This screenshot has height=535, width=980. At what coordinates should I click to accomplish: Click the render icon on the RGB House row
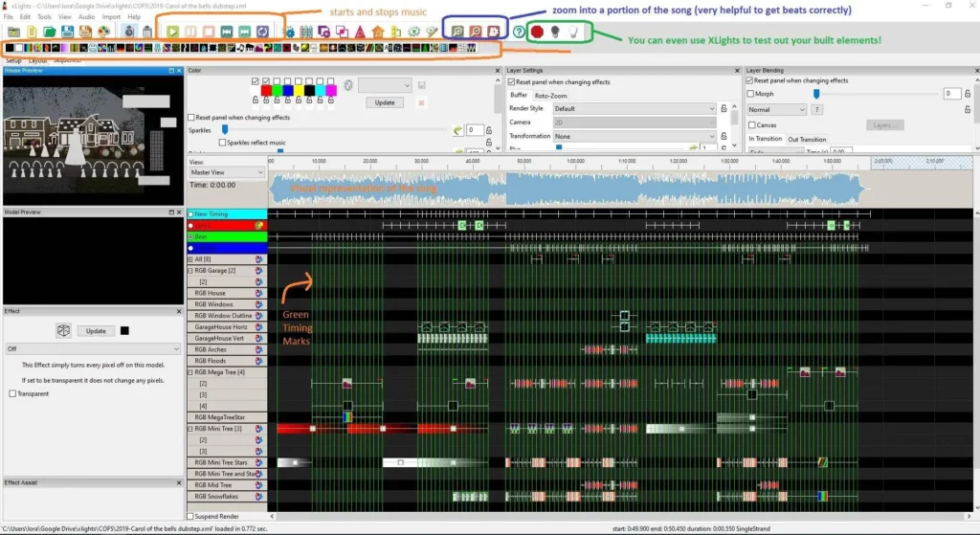click(258, 293)
